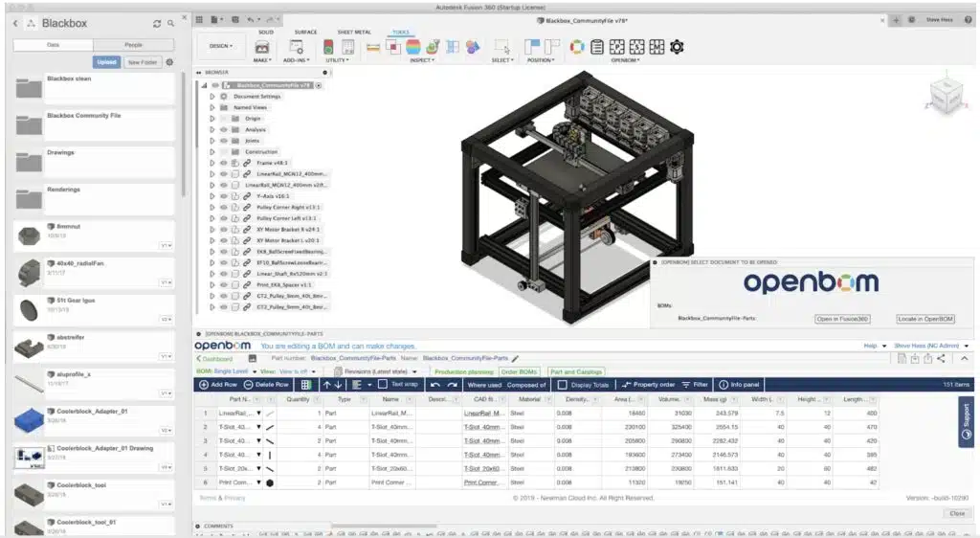Click the undo arrow in OpenBOM toolbar
This screenshot has height=538, width=980.
(435, 385)
